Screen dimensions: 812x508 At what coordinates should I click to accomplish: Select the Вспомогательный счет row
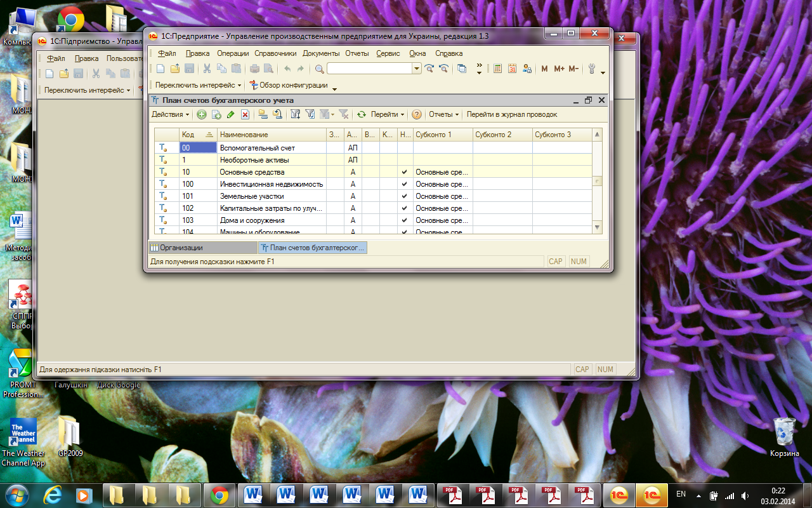374,148
